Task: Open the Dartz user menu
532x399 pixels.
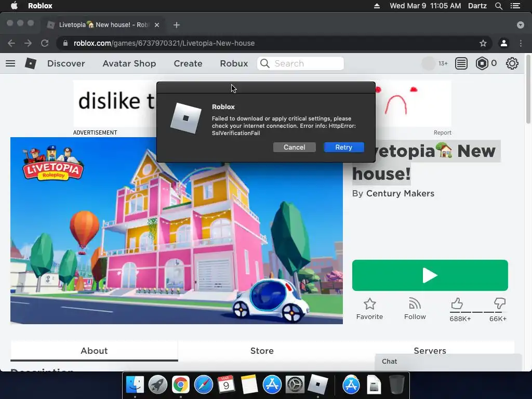Action: (x=477, y=6)
